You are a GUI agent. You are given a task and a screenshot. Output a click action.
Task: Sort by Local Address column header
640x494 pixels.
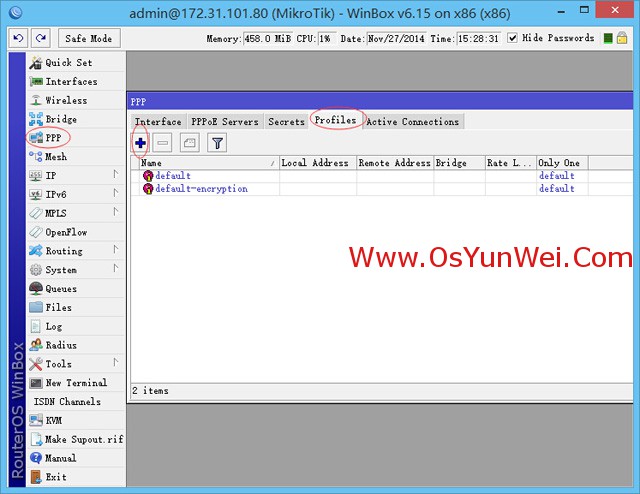coord(318,163)
